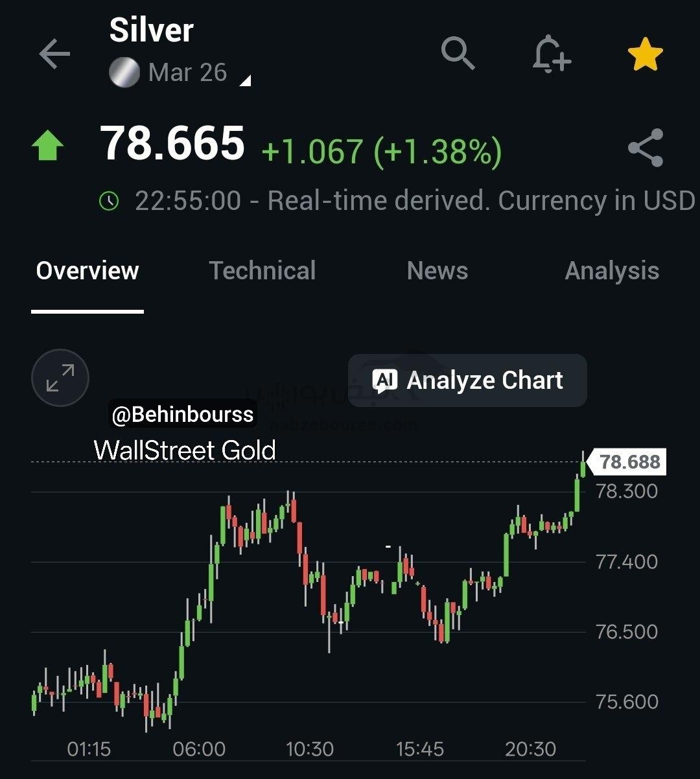
Task: Tap the @Behinbourss watermark handle
Action: tap(182, 414)
